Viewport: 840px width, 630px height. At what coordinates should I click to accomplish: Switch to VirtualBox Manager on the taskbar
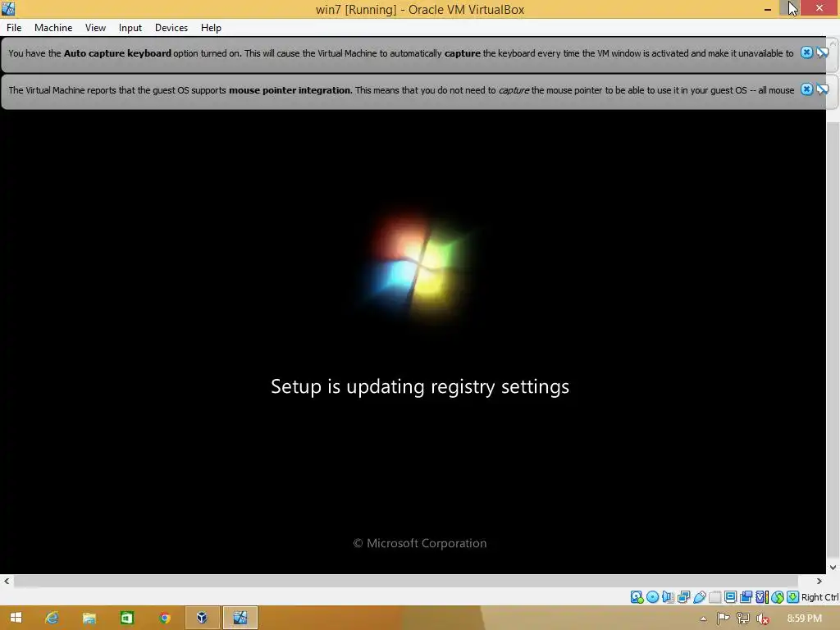click(x=202, y=618)
